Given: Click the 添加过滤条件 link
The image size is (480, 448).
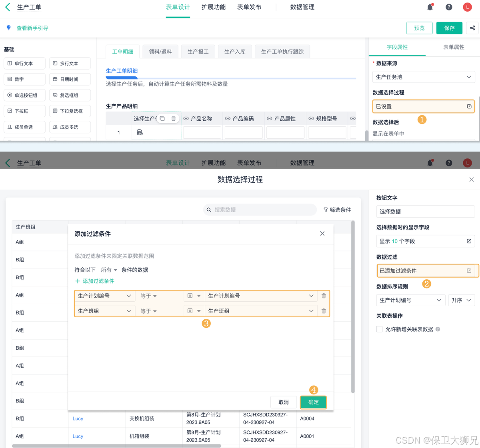Looking at the screenshot, I should click(98, 281).
